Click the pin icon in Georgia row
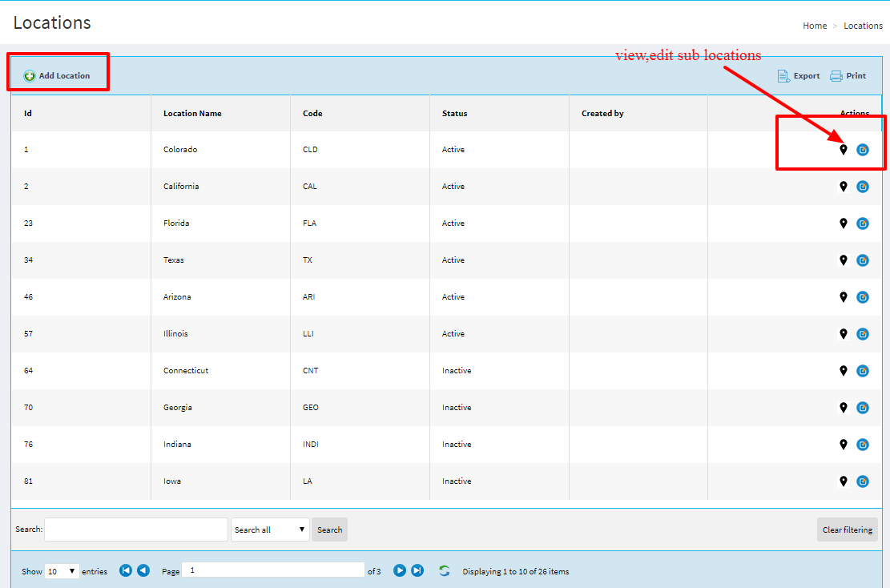The image size is (890, 588). coord(843,408)
